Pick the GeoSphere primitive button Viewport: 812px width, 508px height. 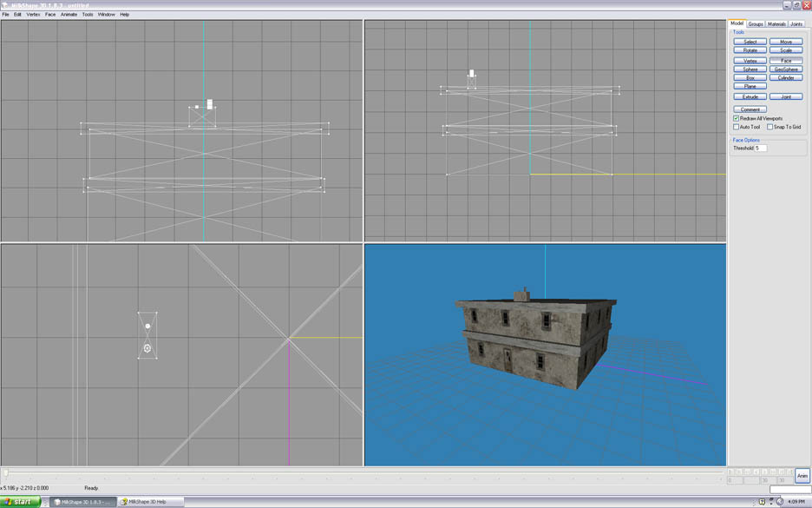(x=786, y=69)
